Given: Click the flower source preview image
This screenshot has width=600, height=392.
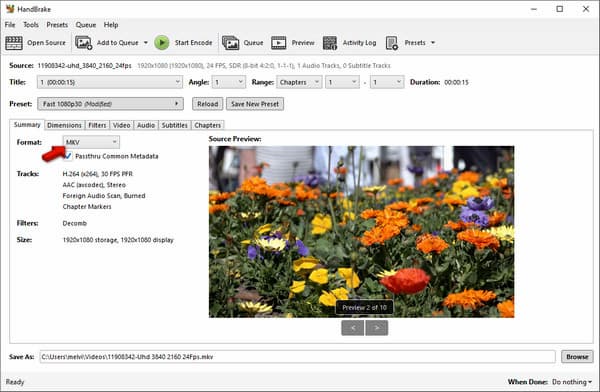Looking at the screenshot, I should tap(361, 232).
